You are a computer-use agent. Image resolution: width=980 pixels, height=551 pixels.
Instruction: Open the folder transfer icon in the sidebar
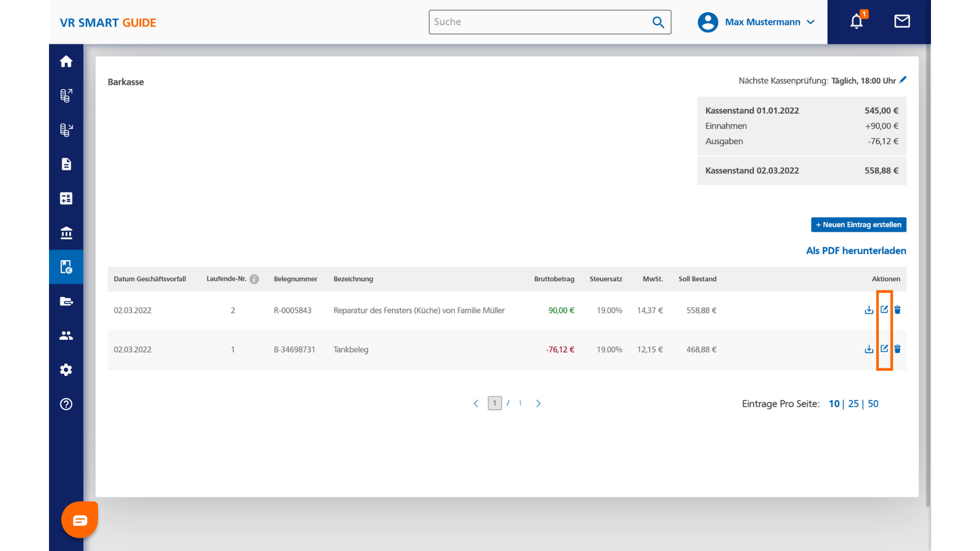(x=66, y=301)
